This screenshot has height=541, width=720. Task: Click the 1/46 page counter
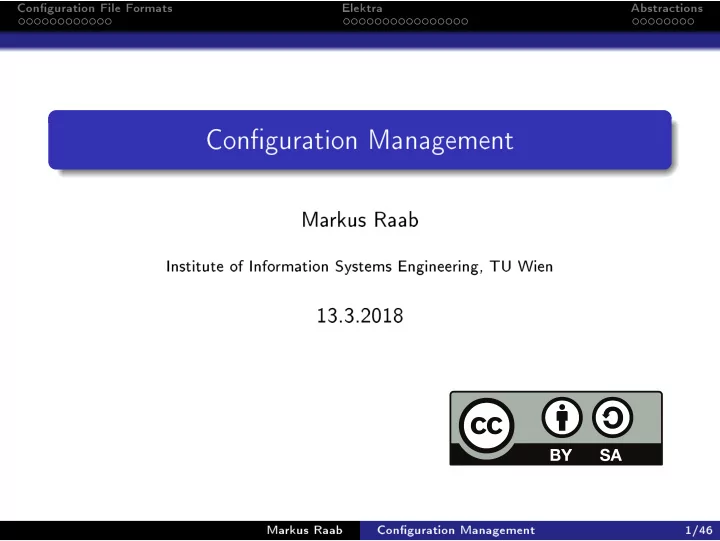[698, 530]
